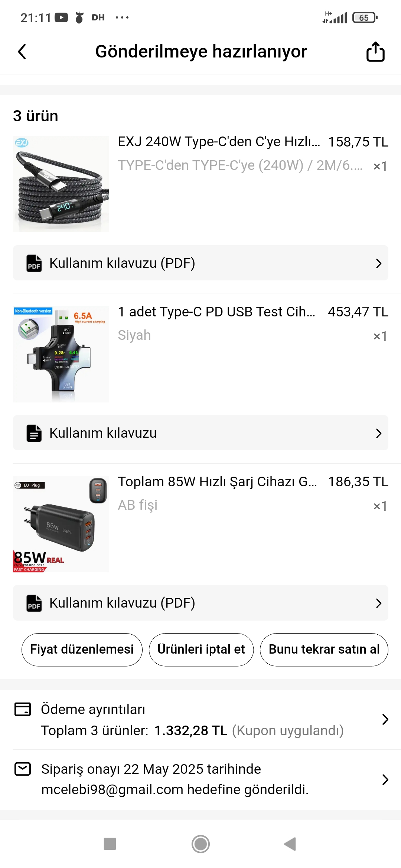This screenshot has height=868, width=401.
Task: Open Sipariş onayı row chevron
Action: pos(385,780)
